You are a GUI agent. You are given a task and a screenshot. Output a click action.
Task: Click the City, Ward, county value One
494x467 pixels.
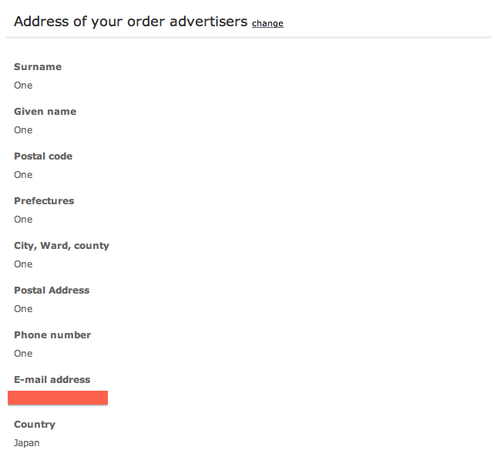[23, 264]
